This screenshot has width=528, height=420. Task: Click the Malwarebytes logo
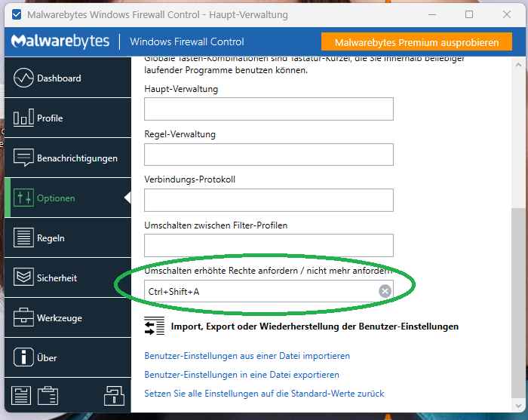tap(60, 41)
